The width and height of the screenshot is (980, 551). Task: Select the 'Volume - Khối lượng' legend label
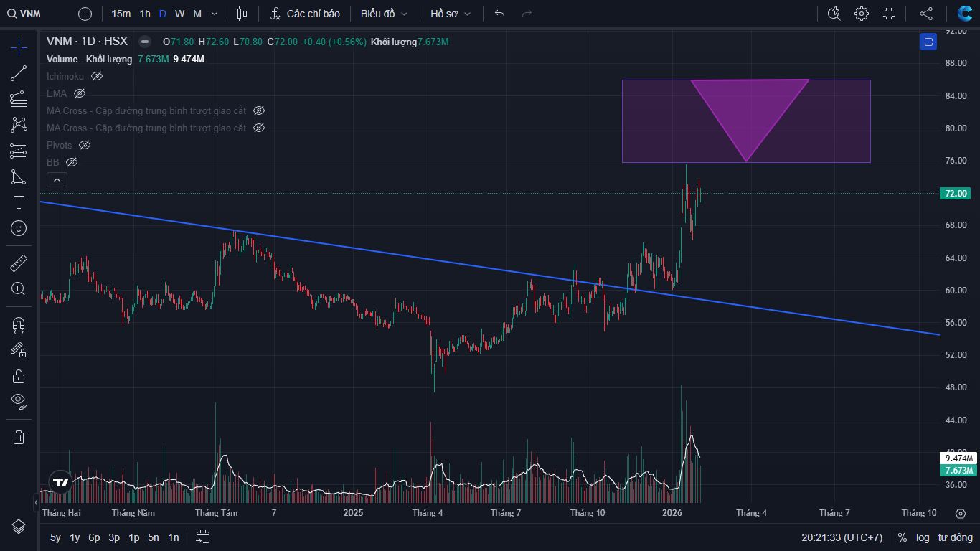tap(89, 59)
